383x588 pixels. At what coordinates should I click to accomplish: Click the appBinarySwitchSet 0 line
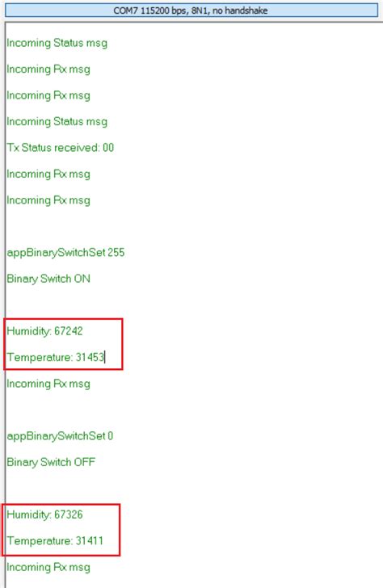click(60, 436)
